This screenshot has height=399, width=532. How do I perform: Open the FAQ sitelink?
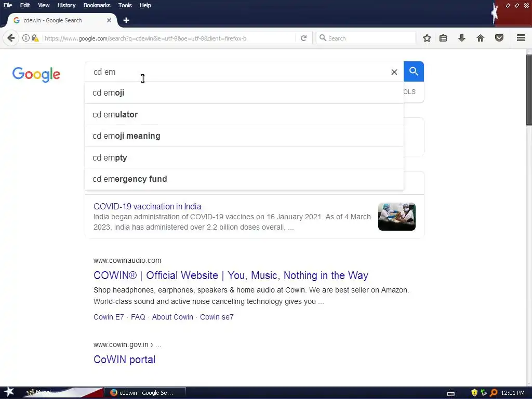click(x=138, y=317)
